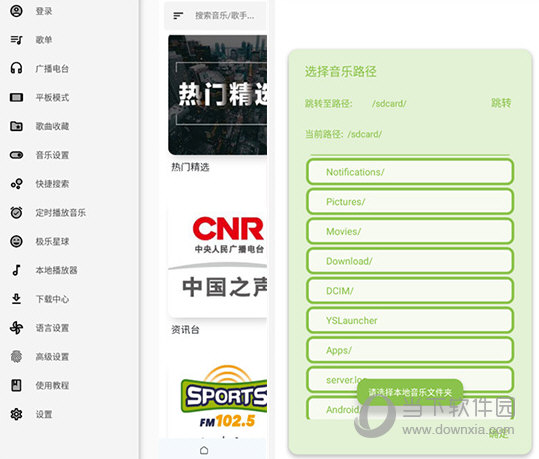Screen dimensions: 539x459
Task: Click the 极乐星球 label
Action: [52, 241]
